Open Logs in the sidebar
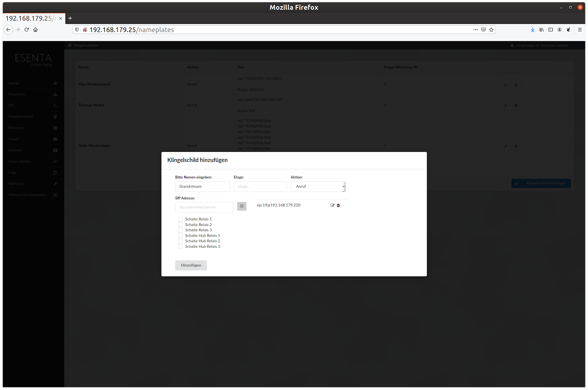 click(32, 173)
